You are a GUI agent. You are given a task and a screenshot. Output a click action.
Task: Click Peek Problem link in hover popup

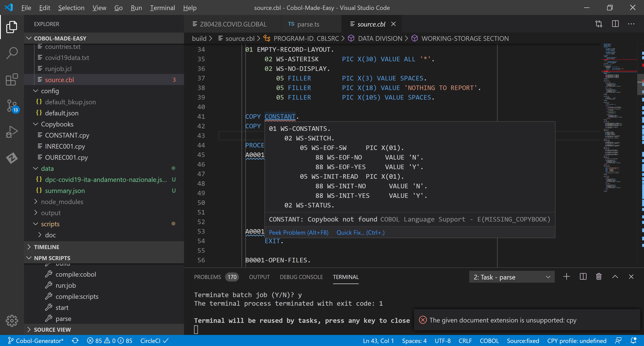tap(299, 233)
